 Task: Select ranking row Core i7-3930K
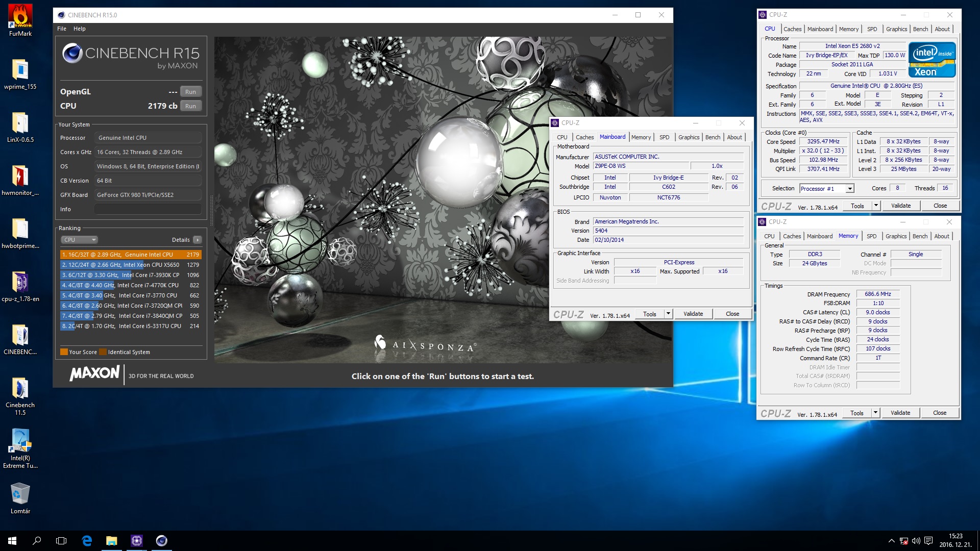click(131, 275)
